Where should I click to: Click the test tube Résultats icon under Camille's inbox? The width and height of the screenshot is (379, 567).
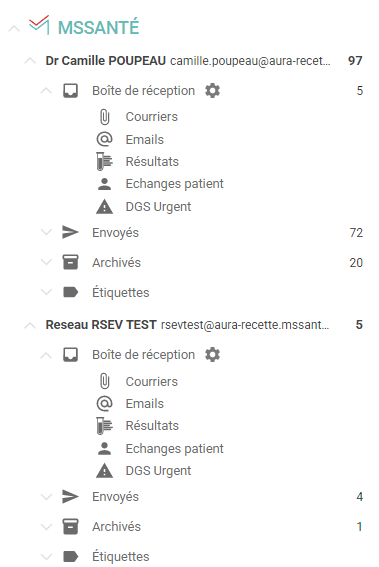(x=105, y=161)
